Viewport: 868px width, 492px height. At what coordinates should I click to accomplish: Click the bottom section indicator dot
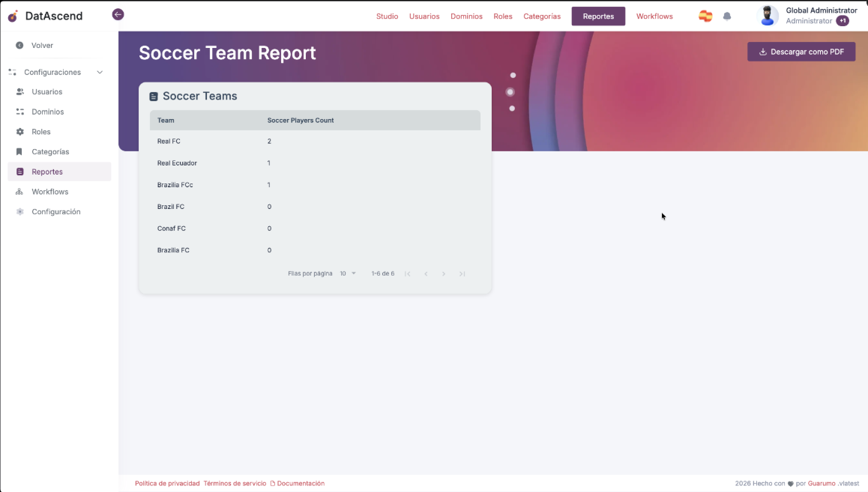point(512,109)
